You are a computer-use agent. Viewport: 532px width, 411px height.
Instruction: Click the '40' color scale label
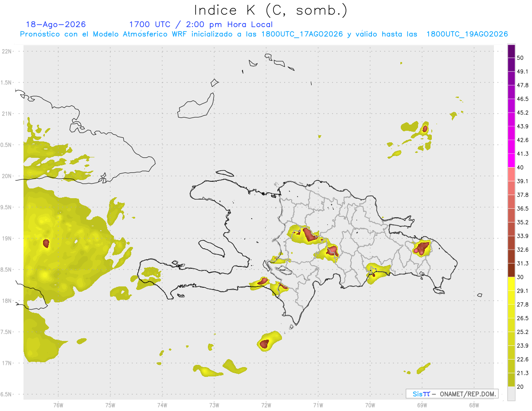(520, 168)
